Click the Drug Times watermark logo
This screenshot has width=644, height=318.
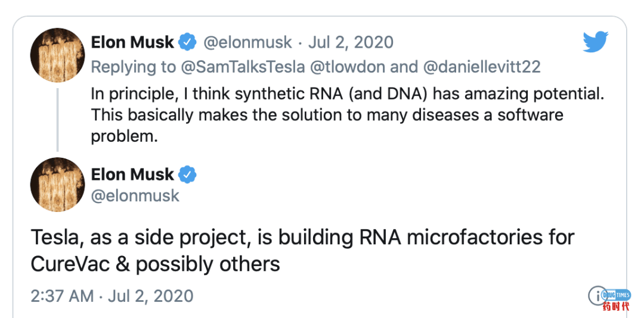(x=609, y=298)
